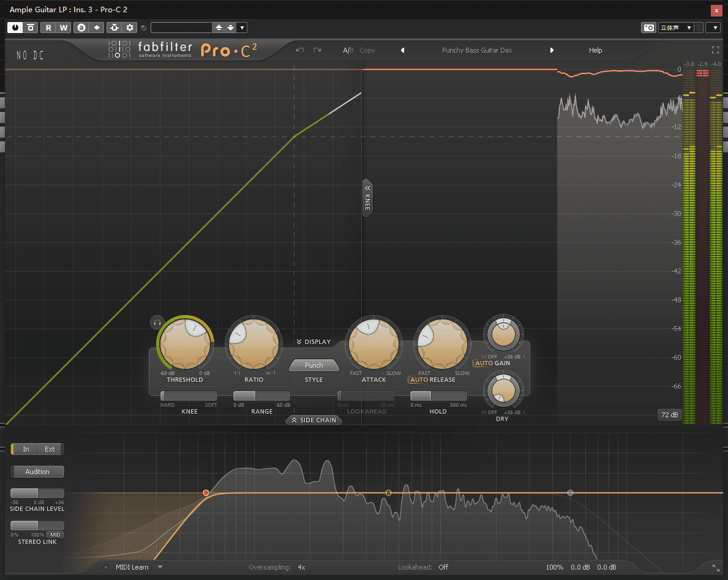Click the 'A' mid band filter node

[389, 493]
